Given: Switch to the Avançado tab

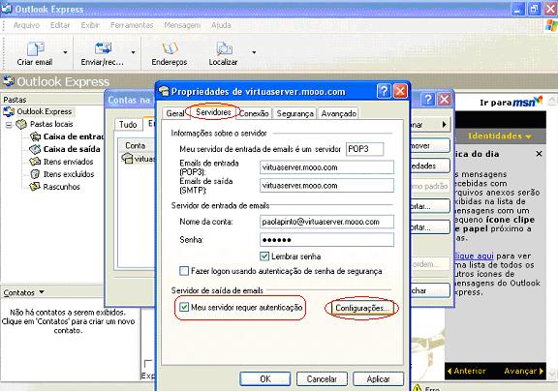Looking at the screenshot, I should [x=338, y=113].
